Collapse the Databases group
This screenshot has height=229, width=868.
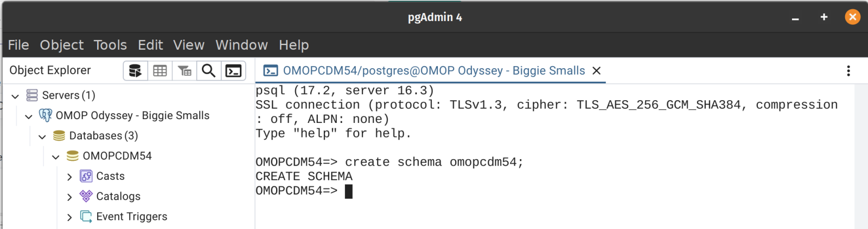point(42,136)
